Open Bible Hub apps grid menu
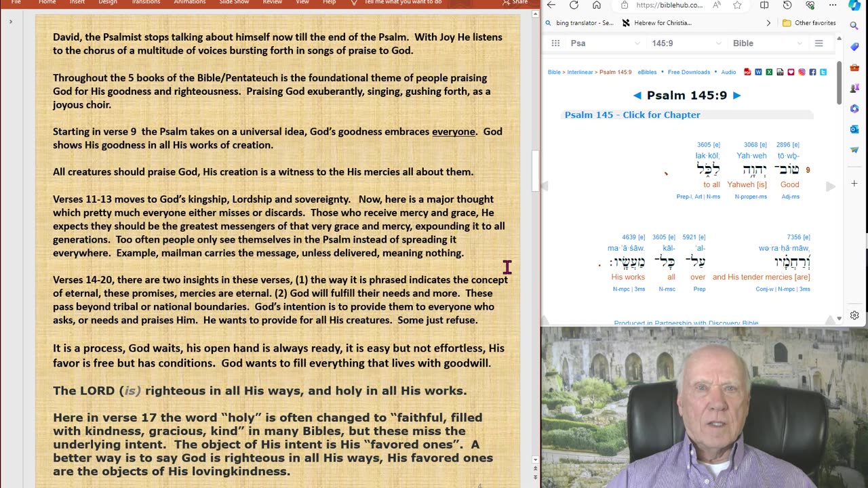Image resolution: width=868 pixels, height=488 pixels. [x=555, y=43]
